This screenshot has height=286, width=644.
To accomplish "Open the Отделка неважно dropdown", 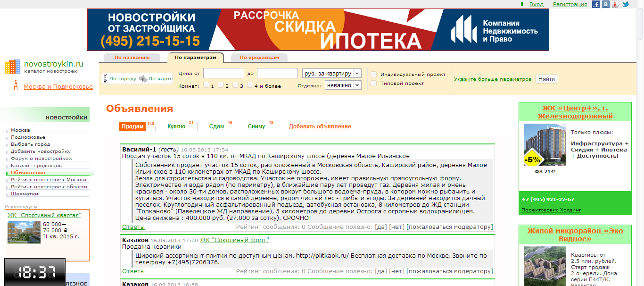I will [x=343, y=85].
